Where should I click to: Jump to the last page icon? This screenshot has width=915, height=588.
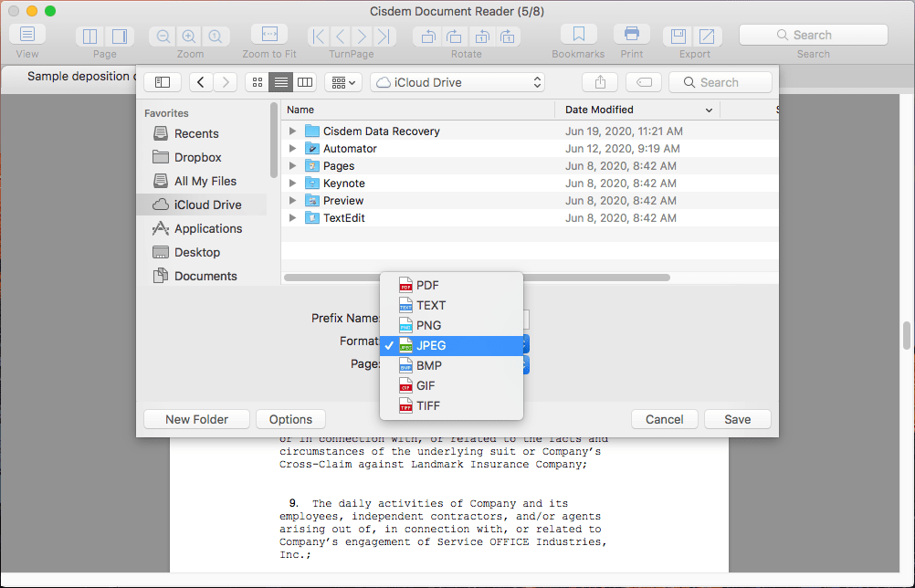(x=384, y=37)
